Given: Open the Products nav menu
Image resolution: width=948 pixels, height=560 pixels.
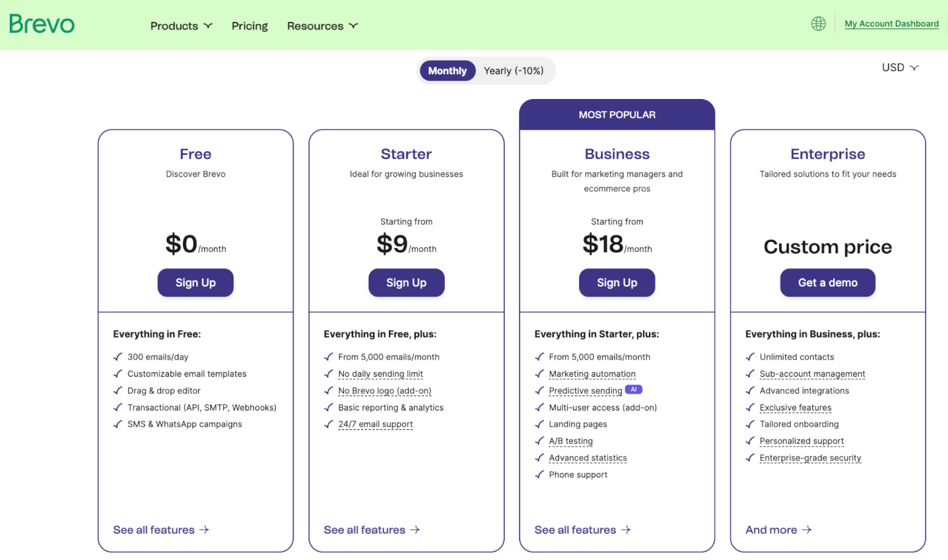Looking at the screenshot, I should click(x=181, y=26).
